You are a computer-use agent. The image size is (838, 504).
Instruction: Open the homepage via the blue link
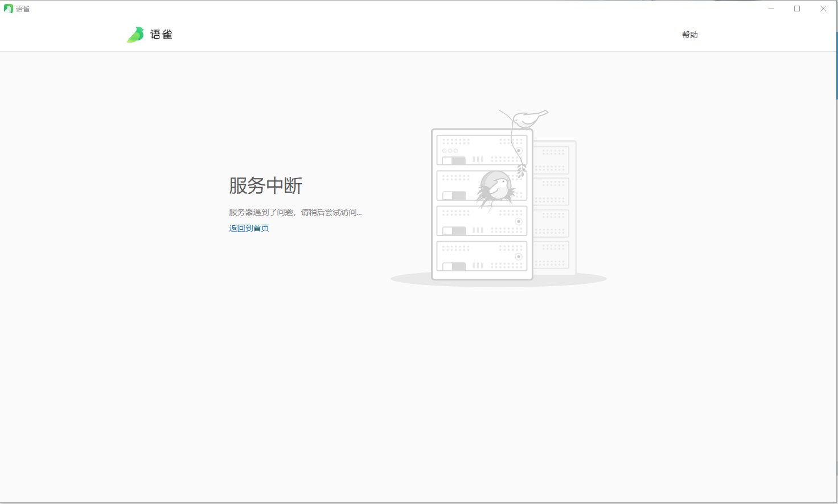(249, 228)
